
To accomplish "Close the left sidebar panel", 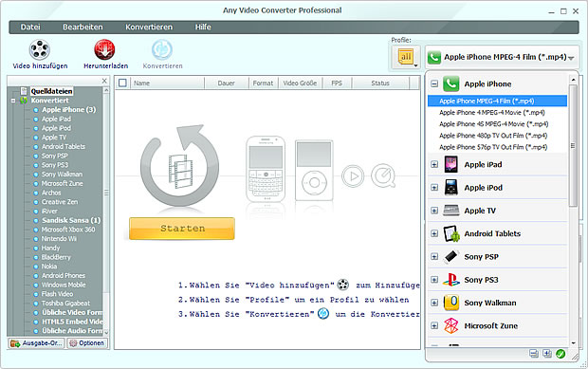I will click(x=104, y=81).
